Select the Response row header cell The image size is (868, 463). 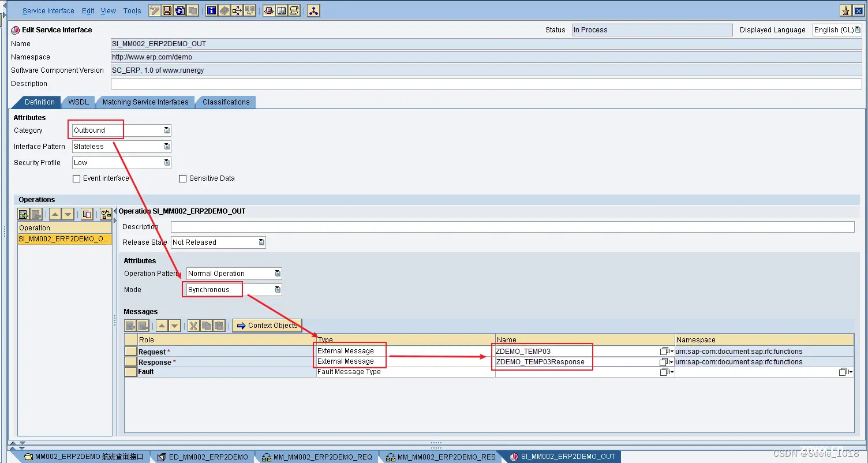131,362
